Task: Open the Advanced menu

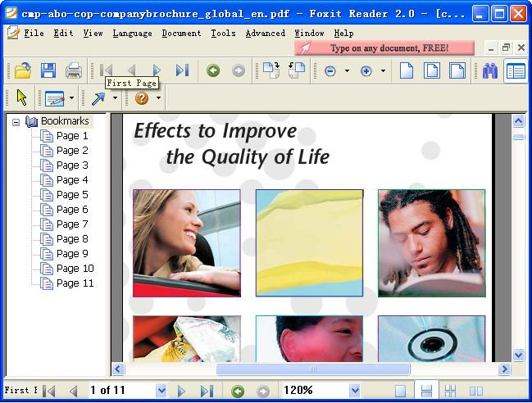Action: [x=266, y=34]
